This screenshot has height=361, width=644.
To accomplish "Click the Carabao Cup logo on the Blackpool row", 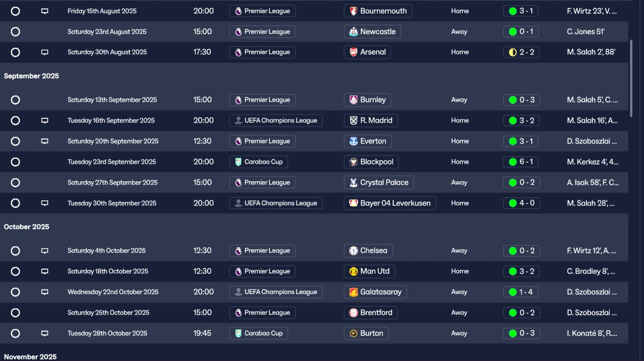I will [x=238, y=162].
